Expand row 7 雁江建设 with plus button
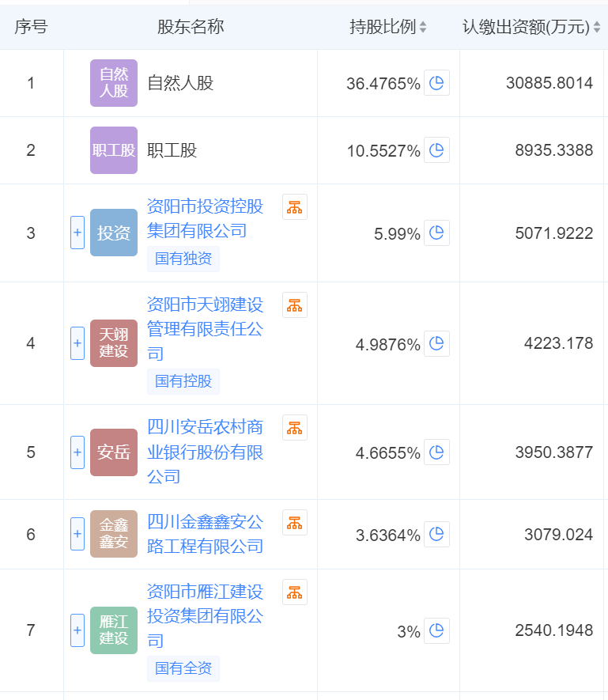The image size is (608, 700). [77, 630]
